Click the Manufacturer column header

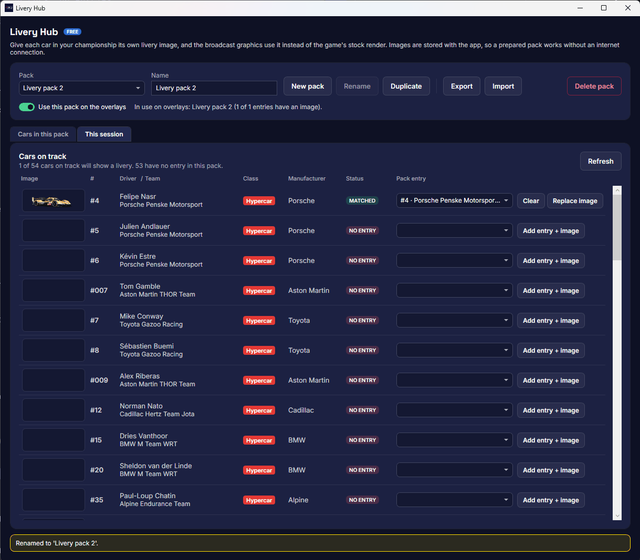[x=307, y=178]
